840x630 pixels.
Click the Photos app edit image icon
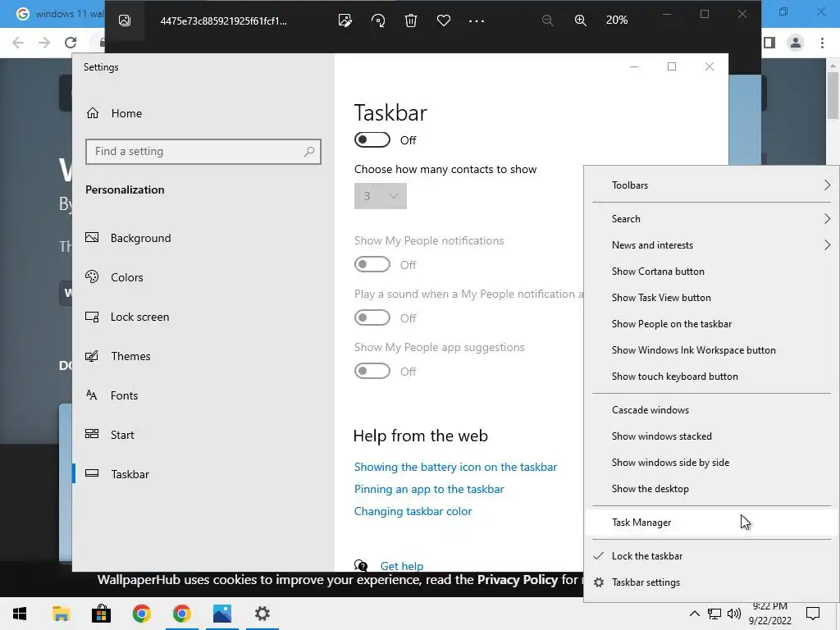345,21
